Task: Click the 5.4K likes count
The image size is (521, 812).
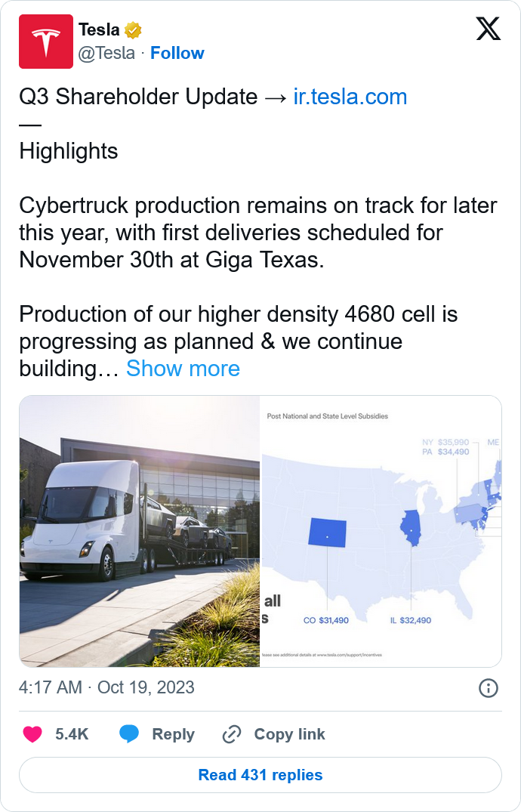Action: (72, 734)
